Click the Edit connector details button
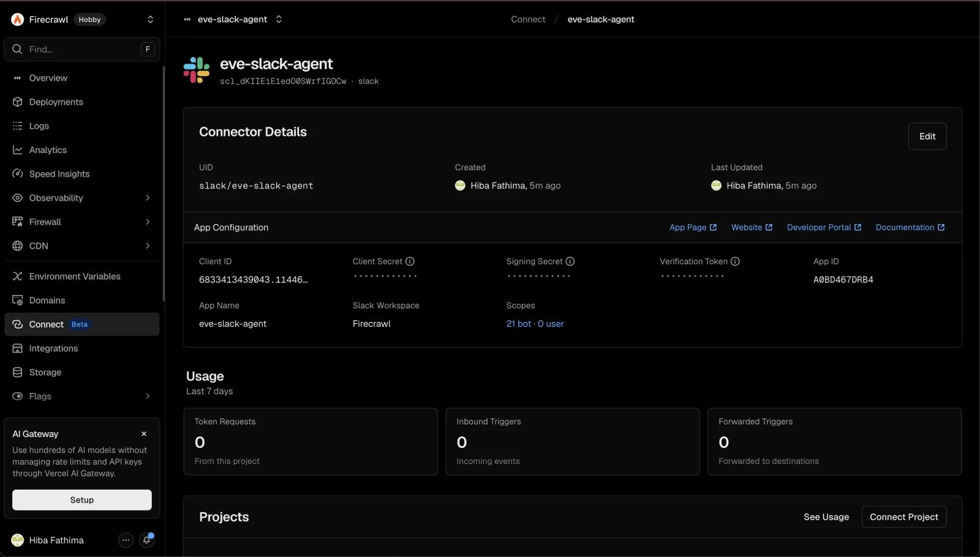 927,136
